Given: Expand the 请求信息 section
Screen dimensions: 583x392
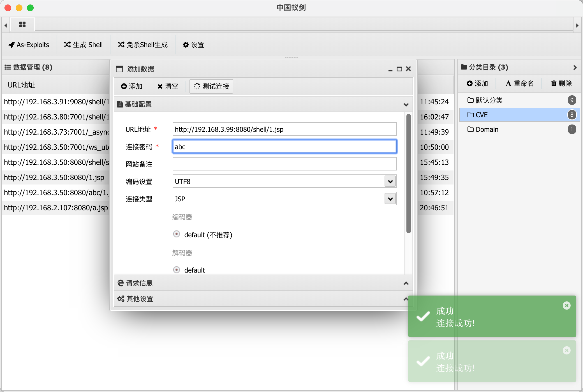Looking at the screenshot, I should pyautogui.click(x=406, y=283).
